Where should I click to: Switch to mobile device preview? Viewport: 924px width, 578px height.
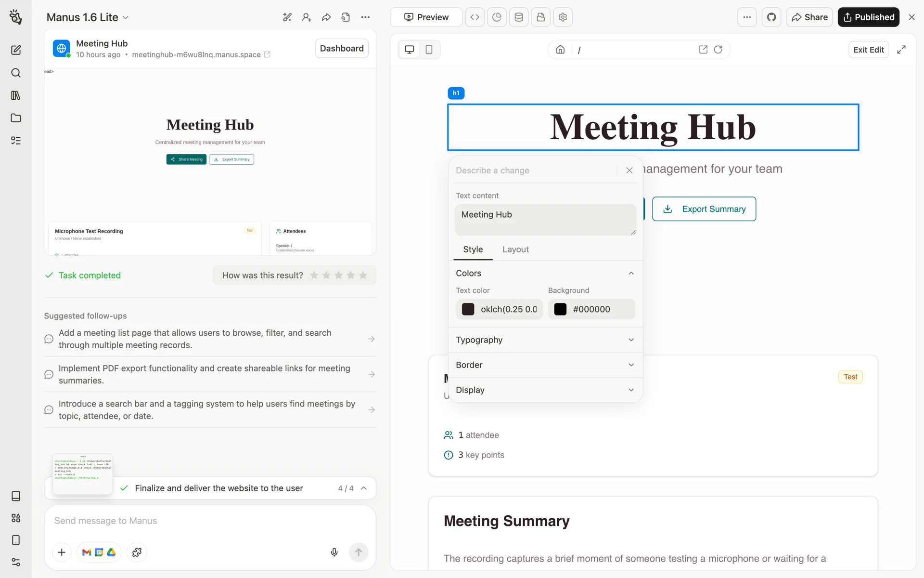(x=429, y=50)
